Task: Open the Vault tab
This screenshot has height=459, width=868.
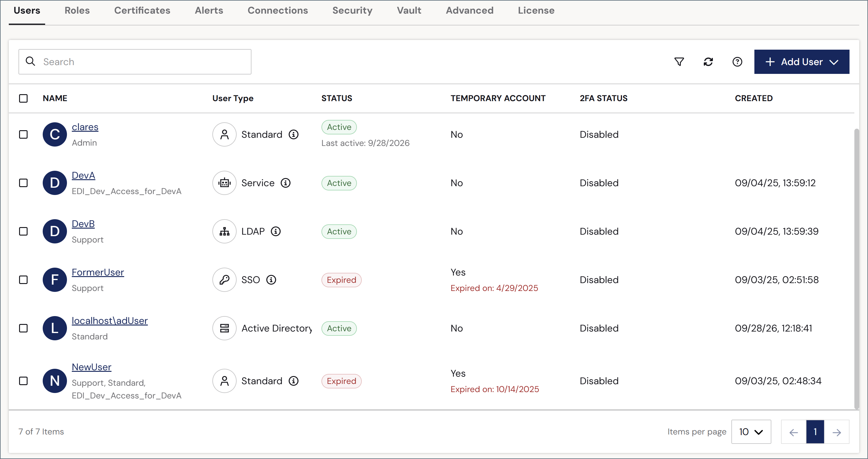Action: (409, 10)
